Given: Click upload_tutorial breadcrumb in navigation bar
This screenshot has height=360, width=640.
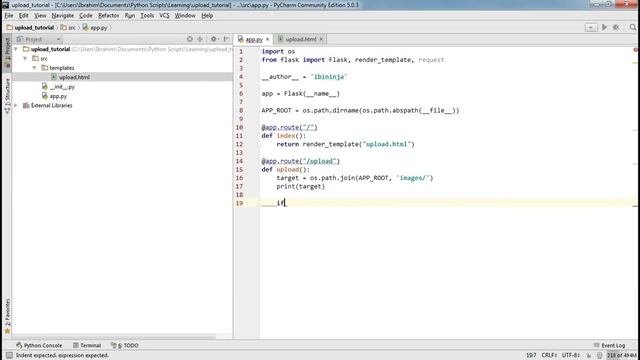Looking at the screenshot, I should click(31, 28).
